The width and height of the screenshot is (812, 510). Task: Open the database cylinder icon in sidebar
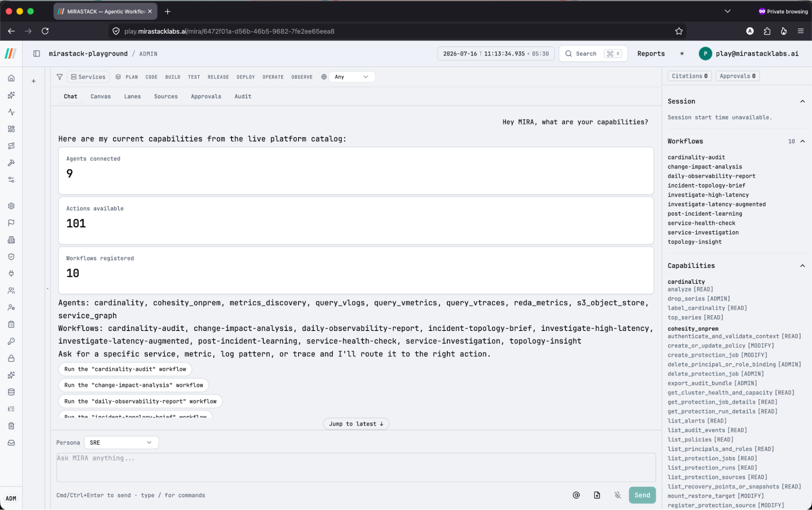(x=11, y=392)
